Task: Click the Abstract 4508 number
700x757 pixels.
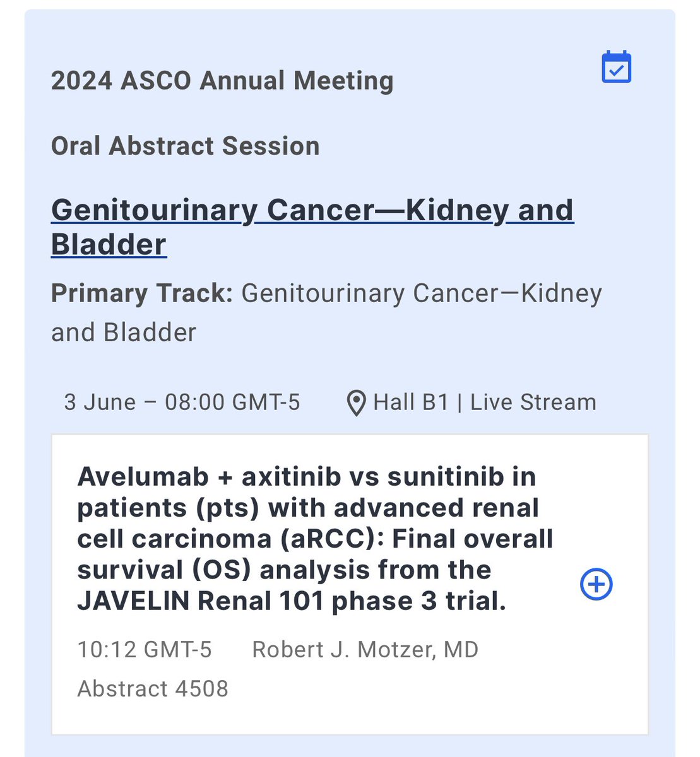Action: point(153,688)
